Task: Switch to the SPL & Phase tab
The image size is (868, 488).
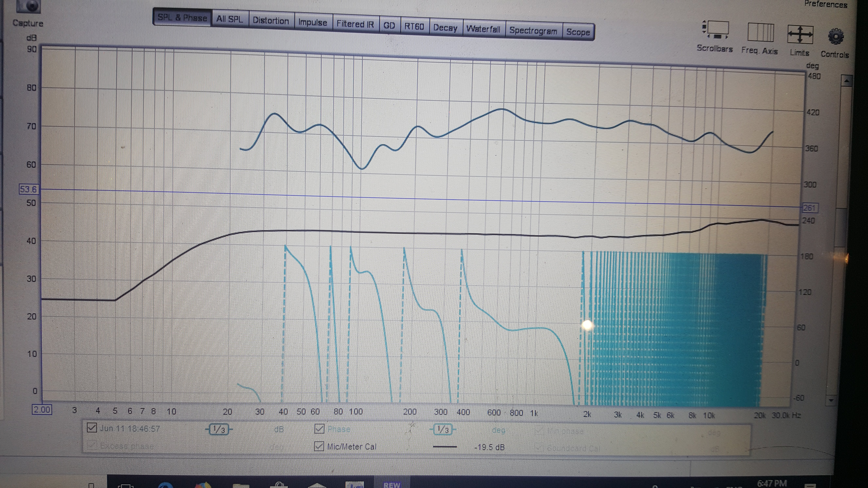Action: point(182,17)
